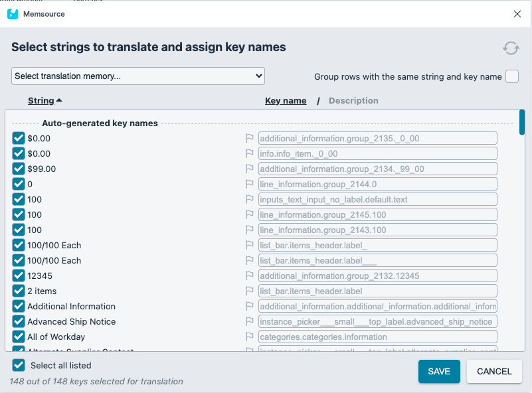The width and height of the screenshot is (532, 393).
Task: Click the Memsource logo icon
Action: (x=13, y=14)
